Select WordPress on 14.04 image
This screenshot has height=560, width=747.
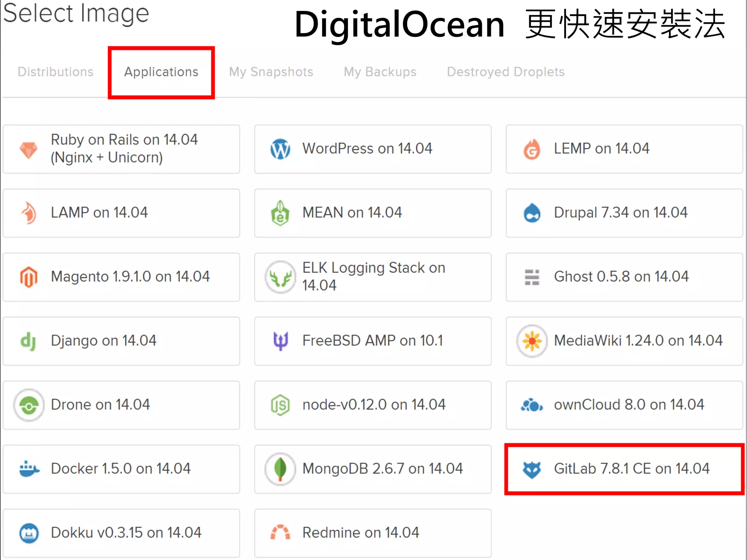373,149
